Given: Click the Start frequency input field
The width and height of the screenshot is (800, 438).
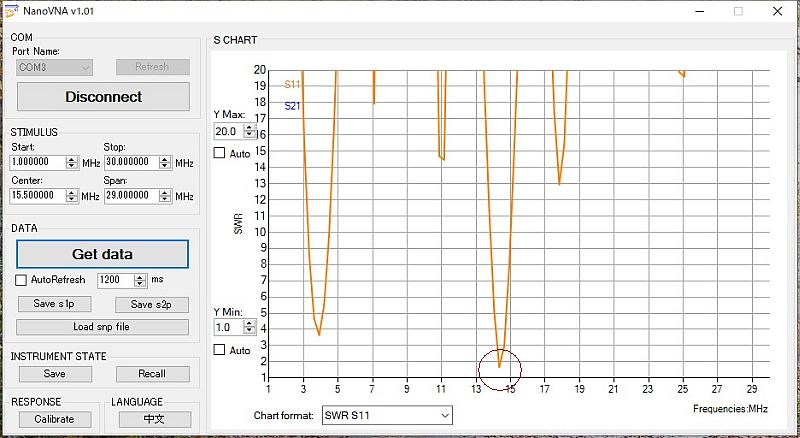Looking at the screenshot, I should click(x=37, y=162).
